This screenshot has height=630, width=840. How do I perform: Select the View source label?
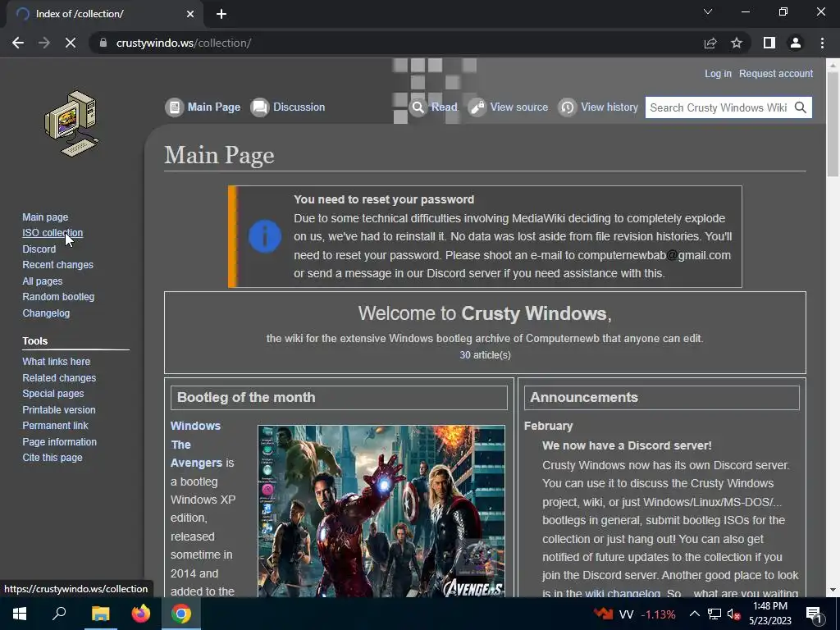(519, 107)
